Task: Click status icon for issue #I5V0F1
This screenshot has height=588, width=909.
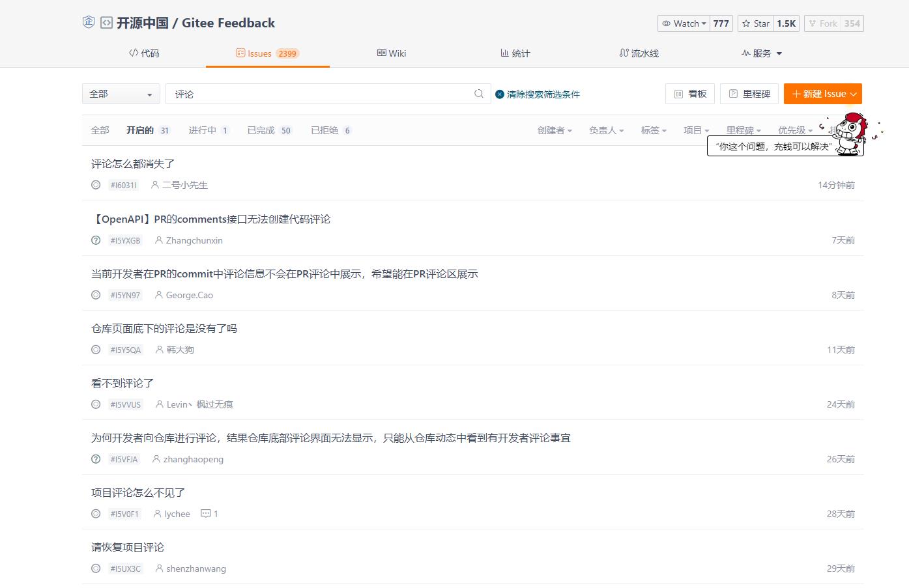Action: pos(96,514)
